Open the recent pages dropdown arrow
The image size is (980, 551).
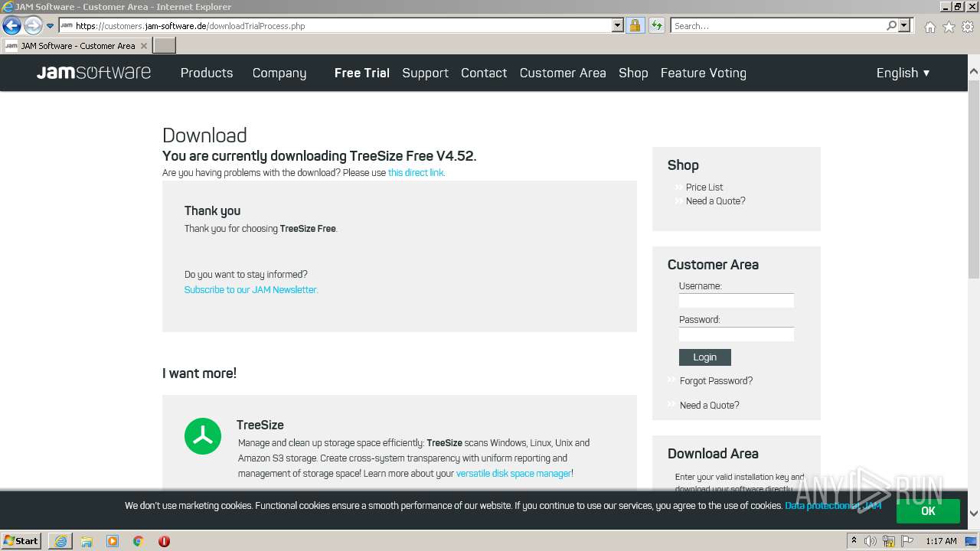coord(51,26)
